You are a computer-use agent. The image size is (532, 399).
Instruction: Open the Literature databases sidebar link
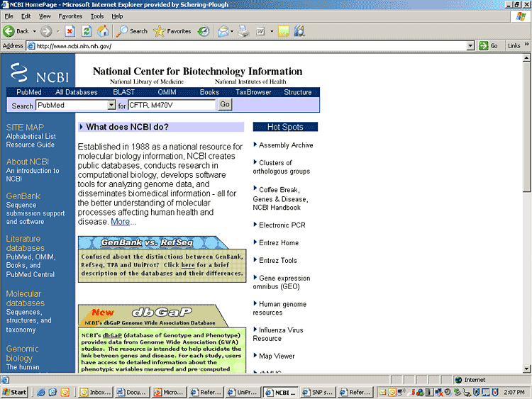pos(26,243)
